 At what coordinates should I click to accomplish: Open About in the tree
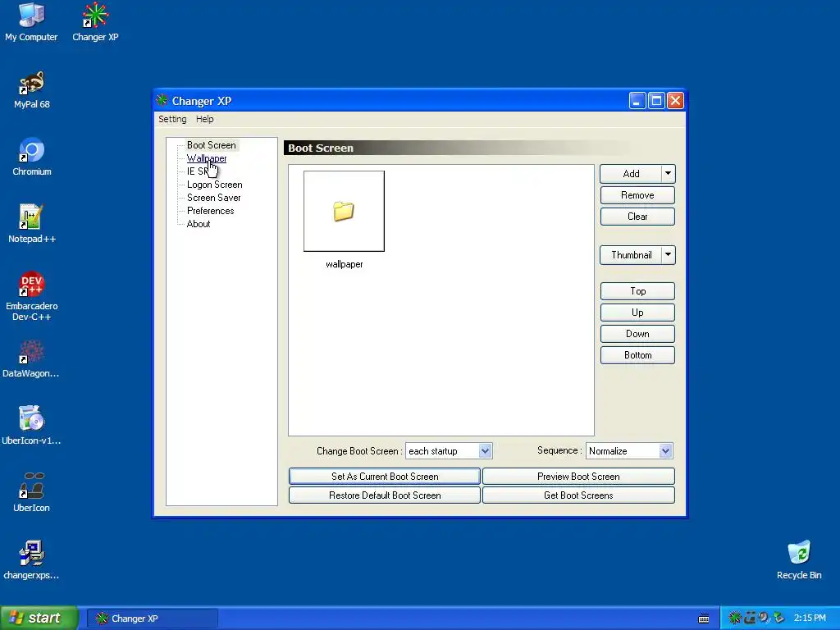pos(199,224)
